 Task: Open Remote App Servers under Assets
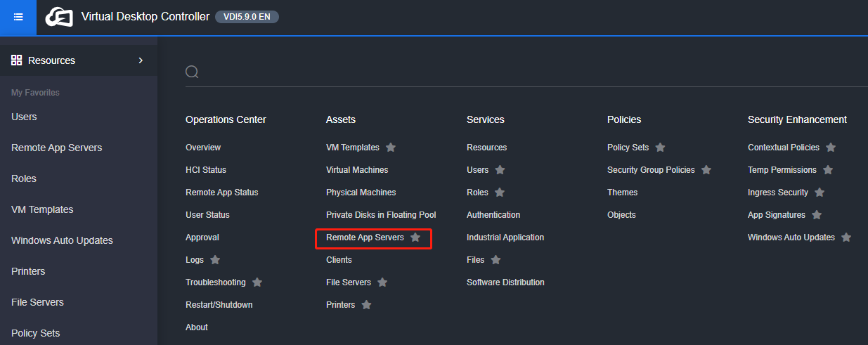pos(365,237)
